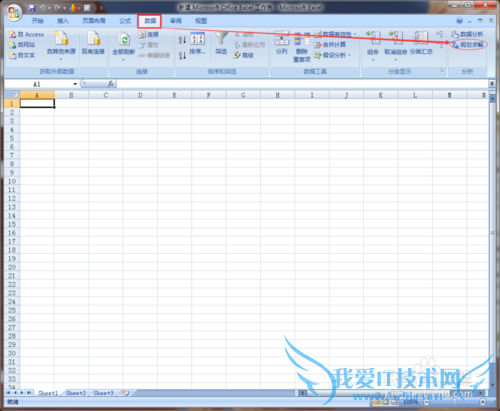Screen dimensions: 500x411
Task: Select the 数据 (Data) ribbon tab
Action: tap(150, 21)
